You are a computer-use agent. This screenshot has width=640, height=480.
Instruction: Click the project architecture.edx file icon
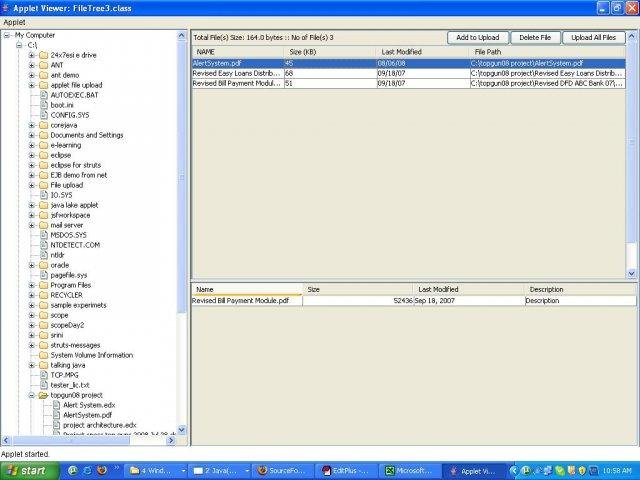57,425
